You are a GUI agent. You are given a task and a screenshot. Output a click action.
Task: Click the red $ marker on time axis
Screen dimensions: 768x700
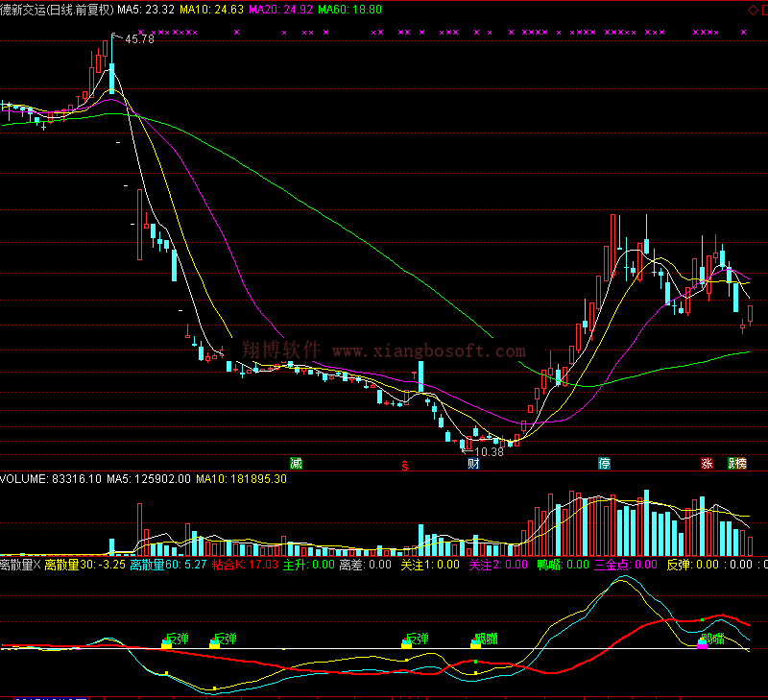point(404,466)
